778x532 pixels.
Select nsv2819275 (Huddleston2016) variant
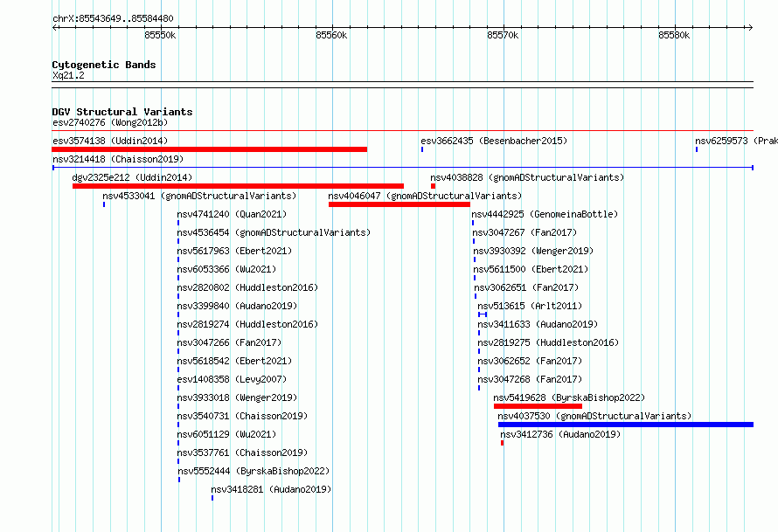point(548,342)
